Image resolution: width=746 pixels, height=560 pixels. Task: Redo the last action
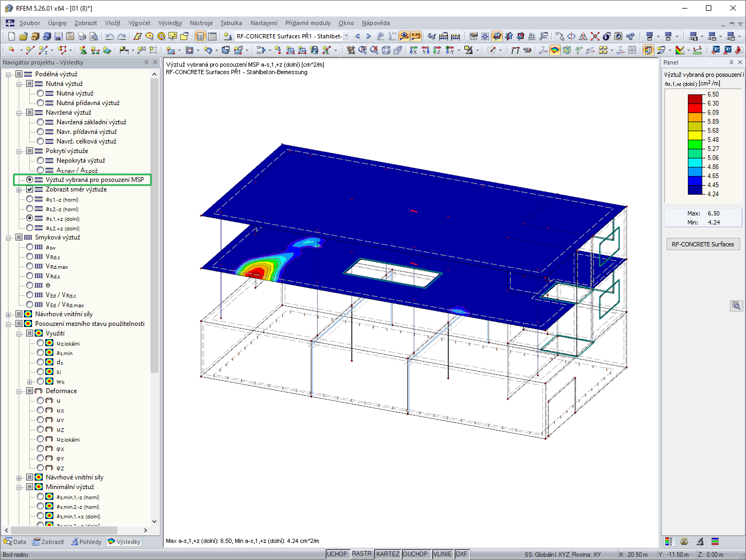[122, 36]
